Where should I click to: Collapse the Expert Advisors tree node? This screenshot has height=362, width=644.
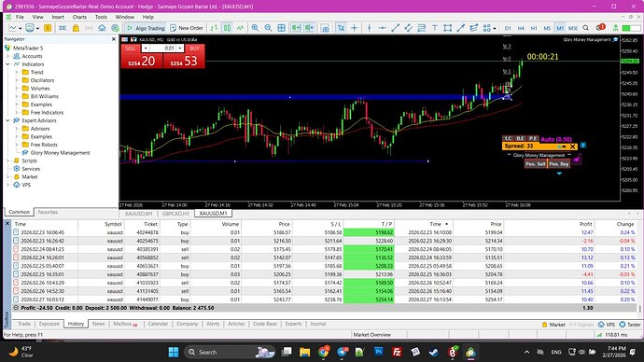coord(7,120)
